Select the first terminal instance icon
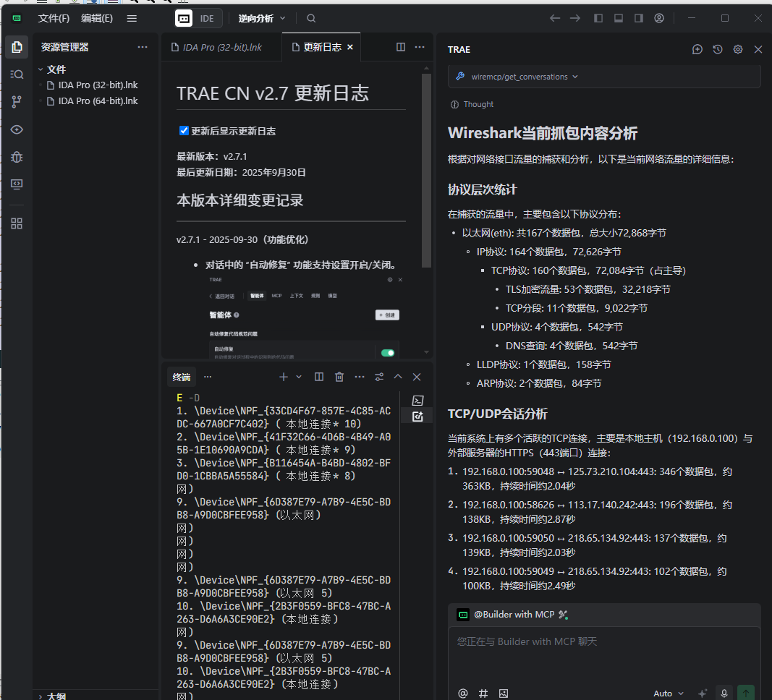This screenshot has width=772, height=700. coord(417,401)
